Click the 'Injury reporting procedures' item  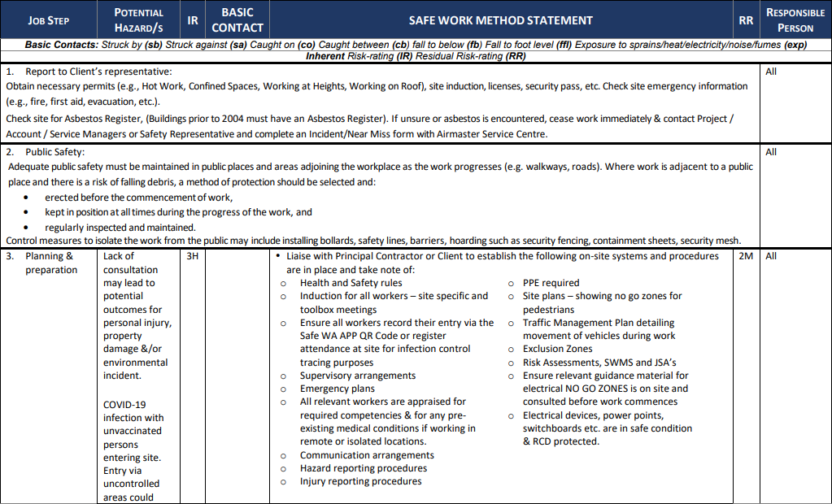pyautogui.click(x=361, y=482)
